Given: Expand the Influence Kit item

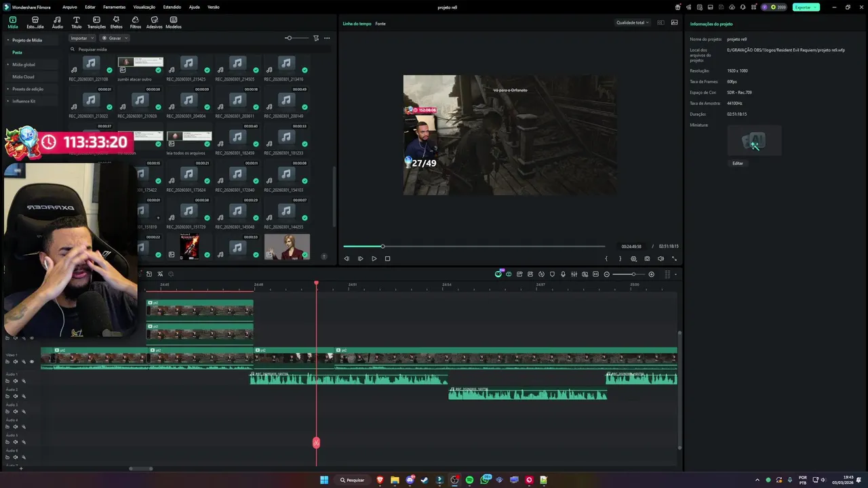Looking at the screenshot, I should pos(8,101).
